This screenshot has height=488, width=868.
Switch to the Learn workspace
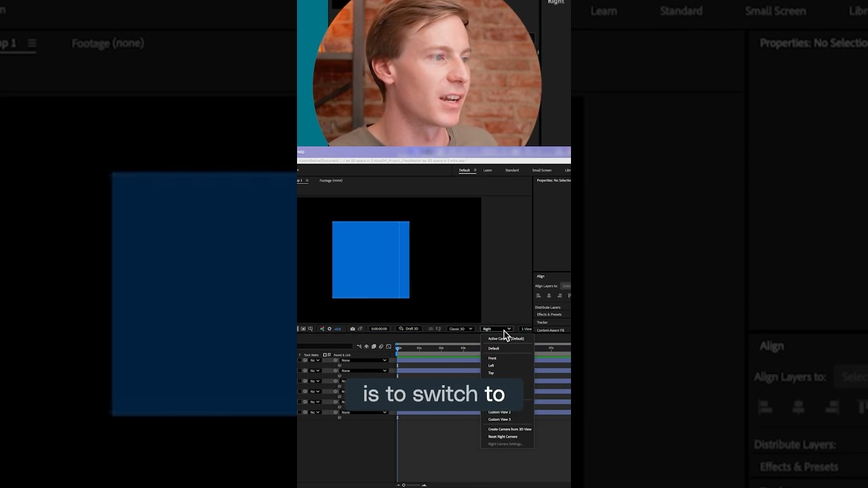pos(488,170)
